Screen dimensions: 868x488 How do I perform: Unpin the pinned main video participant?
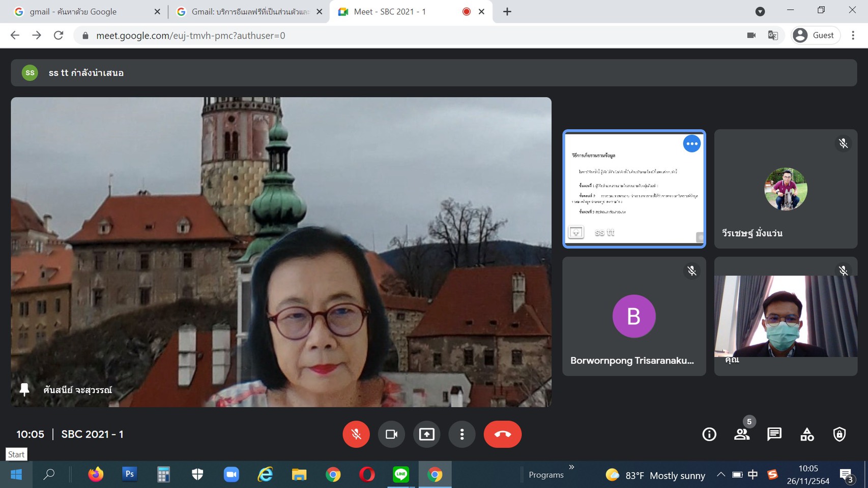point(24,390)
